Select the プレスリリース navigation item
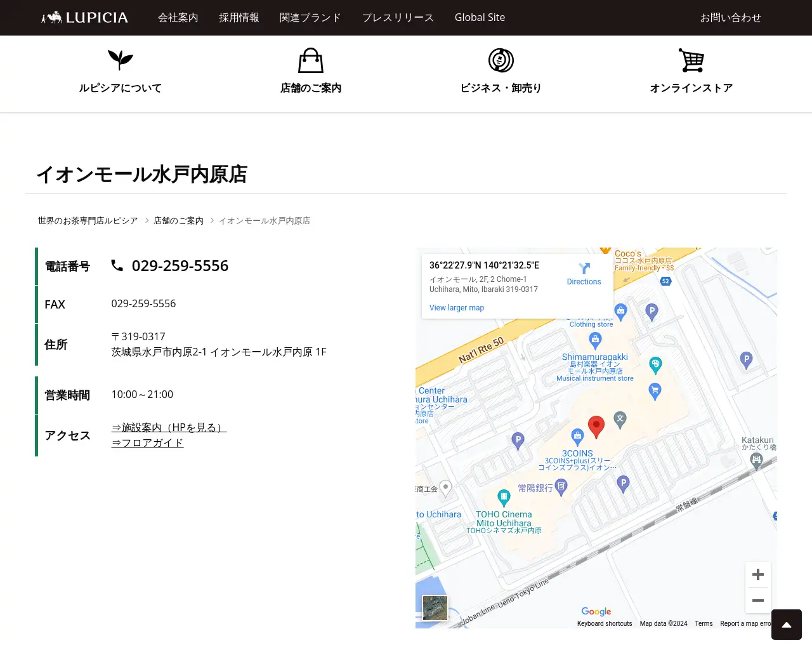Screen dimensions: 812x650 tap(397, 18)
